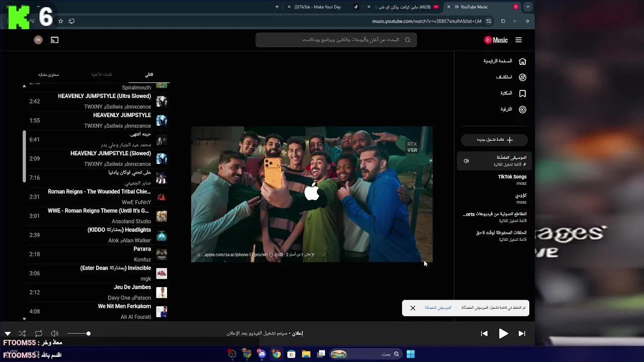Screen dimensions: 644x362
Task: Switch to the Lyrics tab
Action: pos(102,74)
